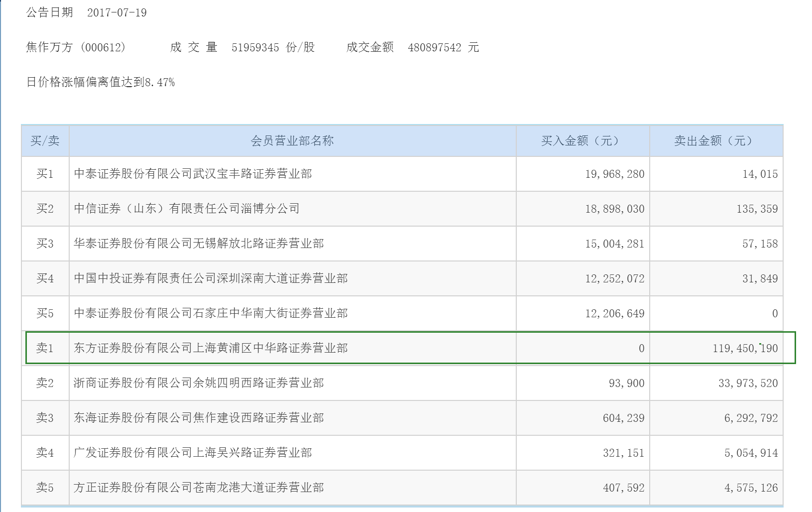Click the buy amount 0 in 卖1 row
The width and height of the screenshot is (812, 512).
coord(642,349)
